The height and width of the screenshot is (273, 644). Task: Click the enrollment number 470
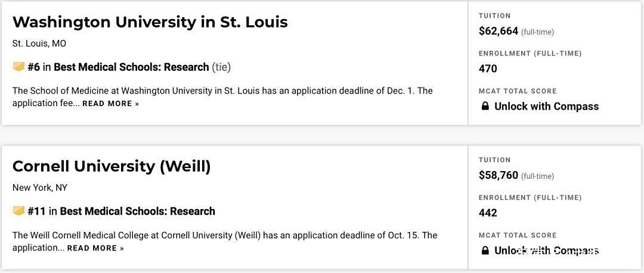point(488,69)
